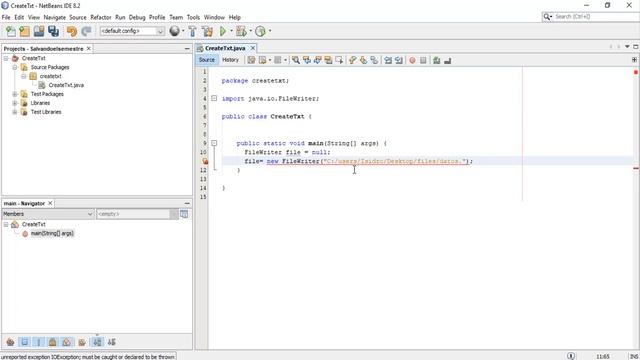
Task: Switch to the Source view button
Action: coord(207,60)
